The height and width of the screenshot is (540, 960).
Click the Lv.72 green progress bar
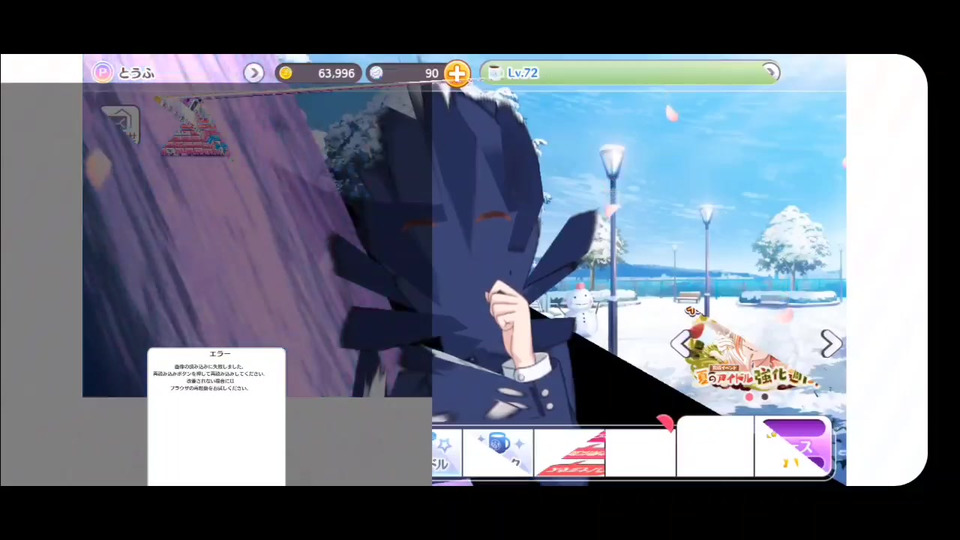630,73
